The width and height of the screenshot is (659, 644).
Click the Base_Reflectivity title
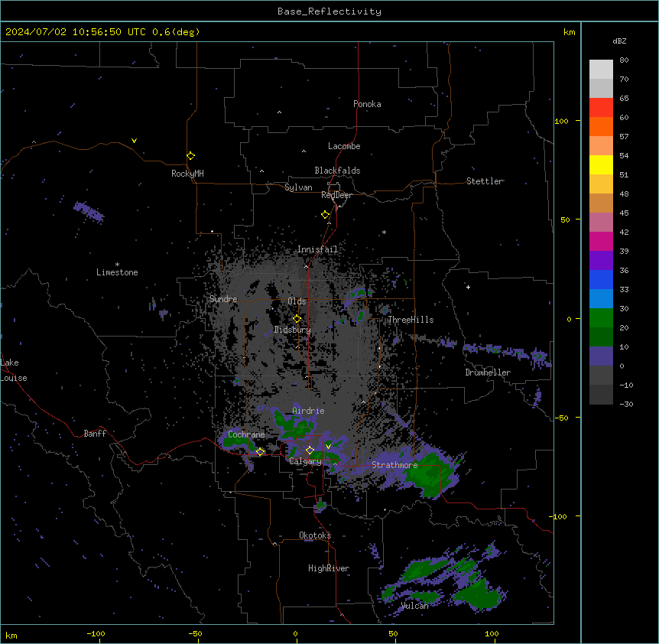tap(329, 11)
